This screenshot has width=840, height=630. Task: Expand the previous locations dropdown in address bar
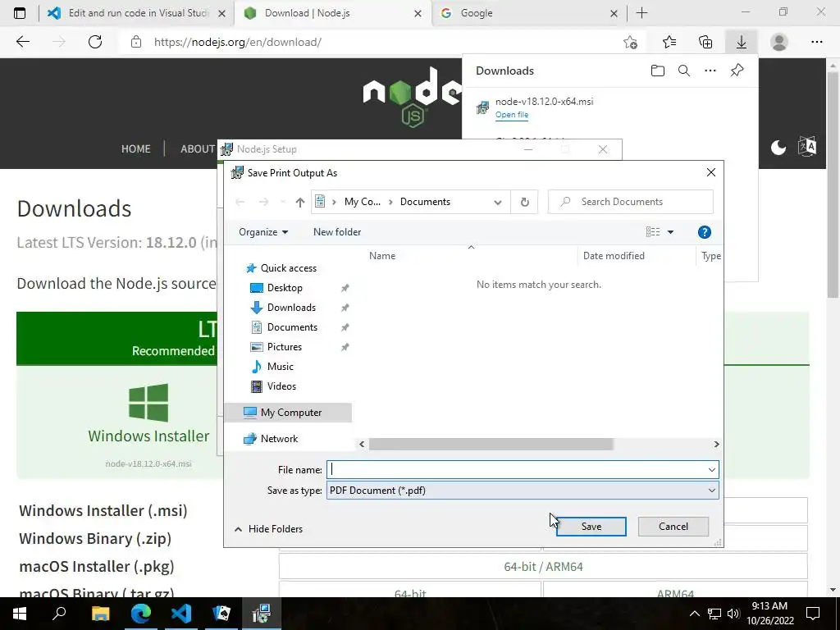(x=498, y=202)
